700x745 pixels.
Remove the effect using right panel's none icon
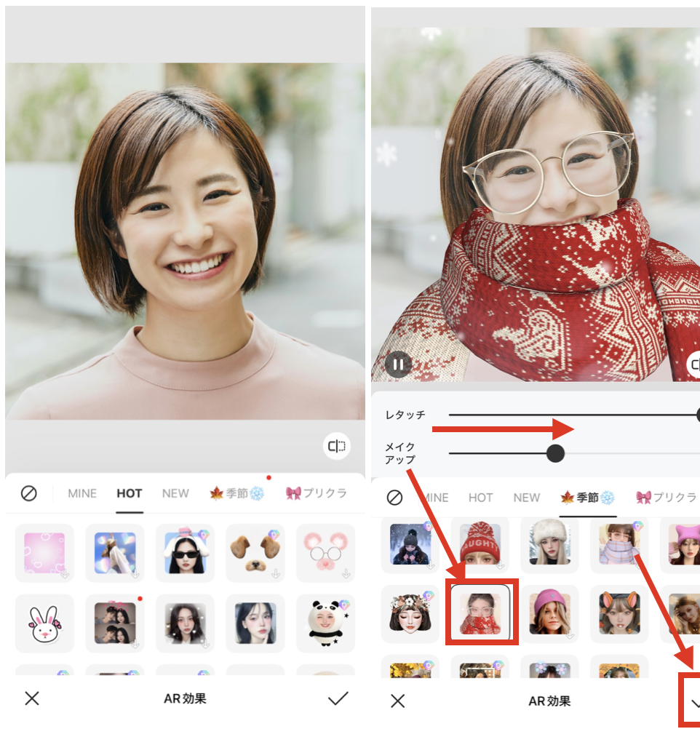pos(394,498)
